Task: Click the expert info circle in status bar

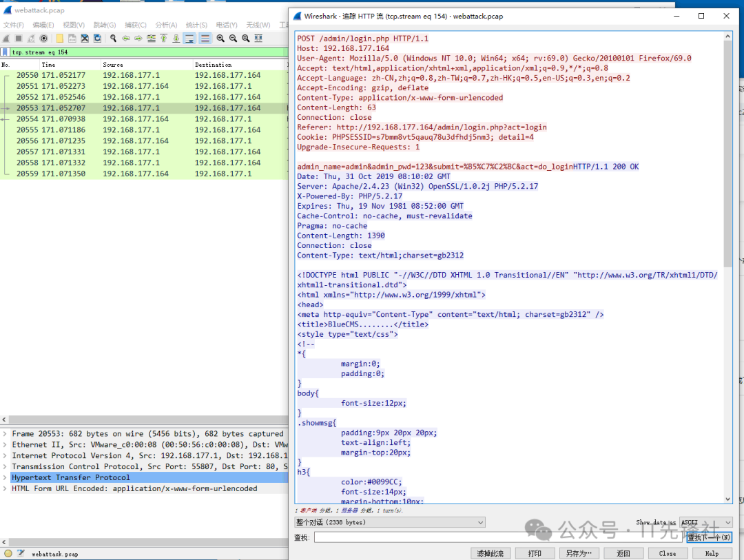Action: pos(8,554)
